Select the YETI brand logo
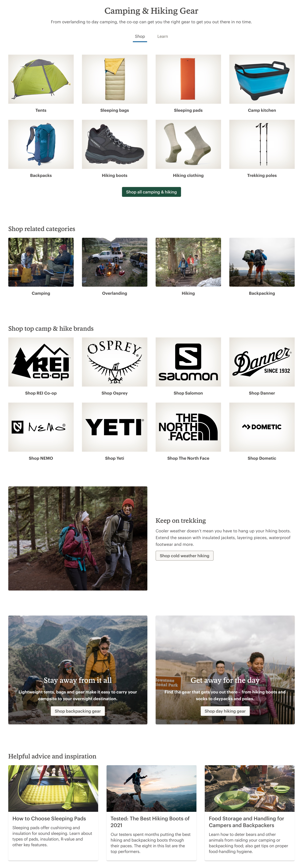 115,427
